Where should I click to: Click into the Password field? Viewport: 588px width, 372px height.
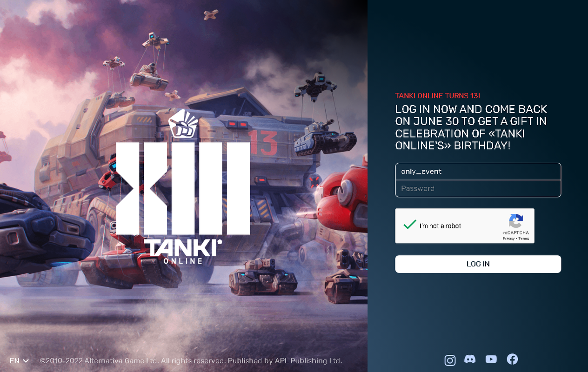478,188
